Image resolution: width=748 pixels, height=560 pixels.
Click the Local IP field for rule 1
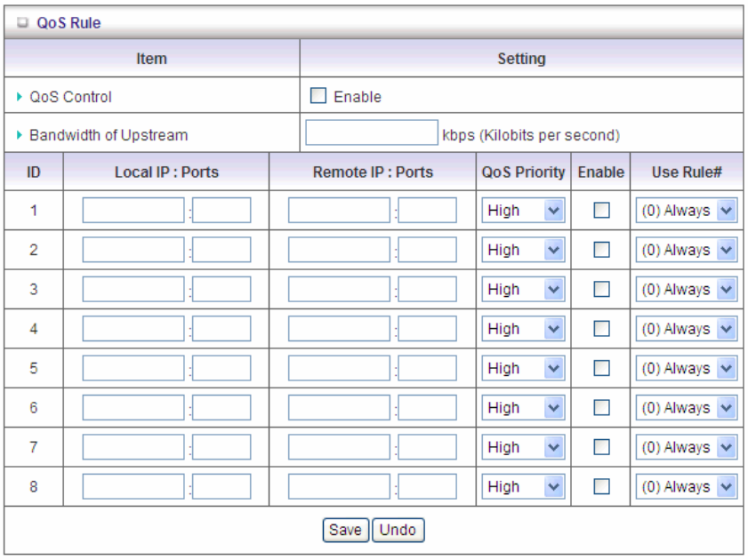tap(133, 211)
